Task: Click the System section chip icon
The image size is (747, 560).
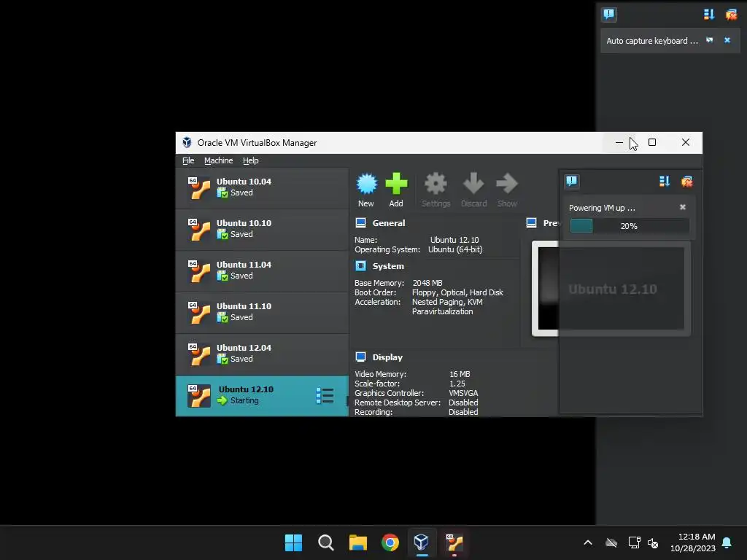Action: [x=360, y=265]
